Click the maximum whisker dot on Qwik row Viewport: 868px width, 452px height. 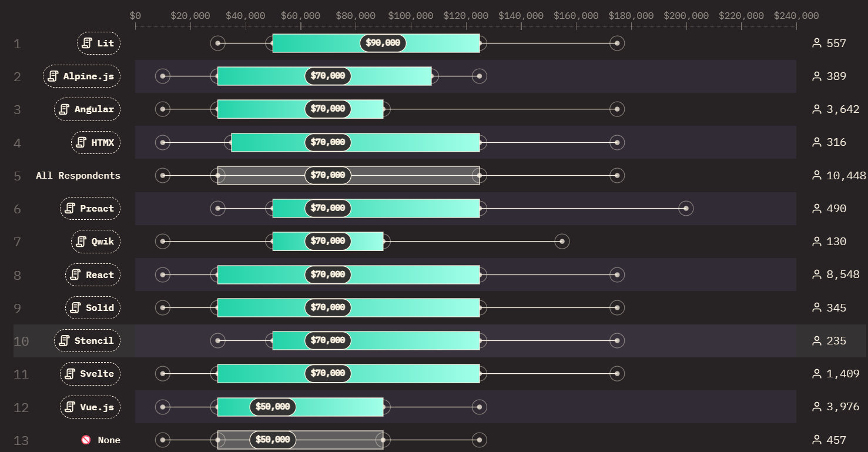(x=562, y=242)
